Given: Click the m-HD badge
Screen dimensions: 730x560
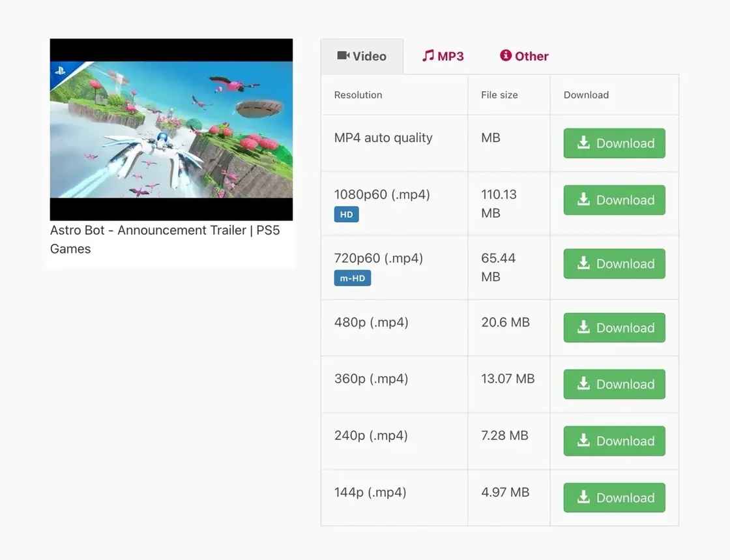Looking at the screenshot, I should [x=353, y=278].
